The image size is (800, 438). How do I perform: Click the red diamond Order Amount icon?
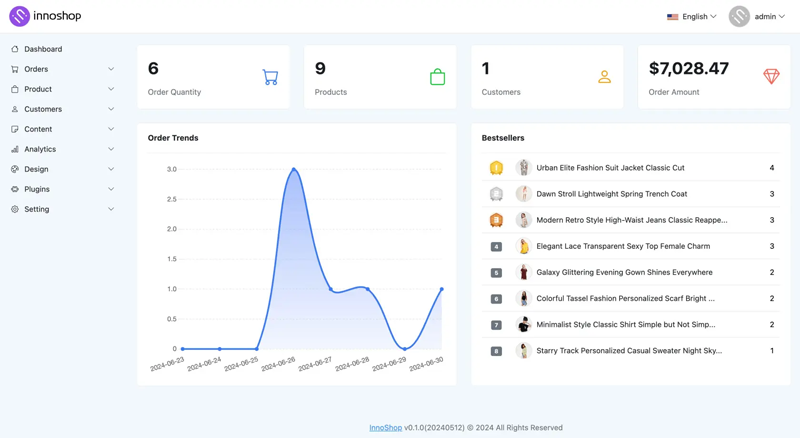tap(771, 77)
